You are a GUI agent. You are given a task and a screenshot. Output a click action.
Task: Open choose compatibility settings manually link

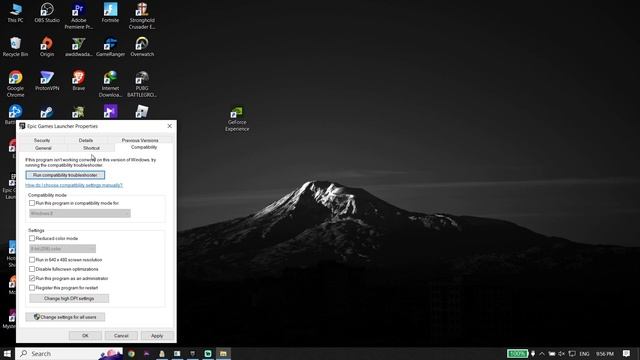point(74,185)
